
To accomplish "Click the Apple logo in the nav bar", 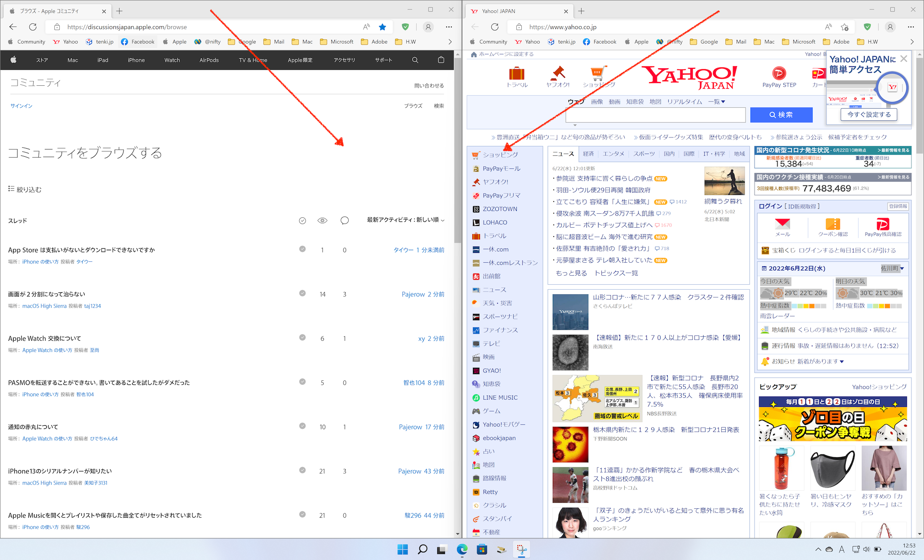I will point(13,60).
